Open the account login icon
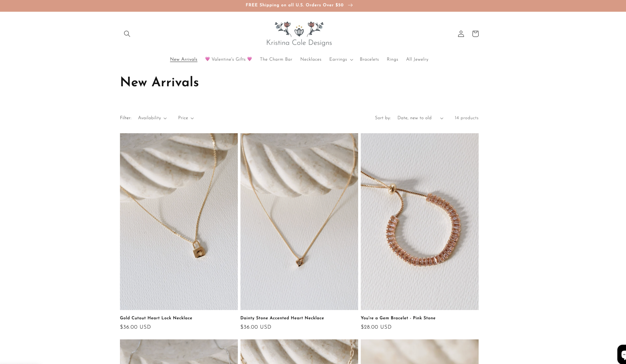 tap(461, 34)
